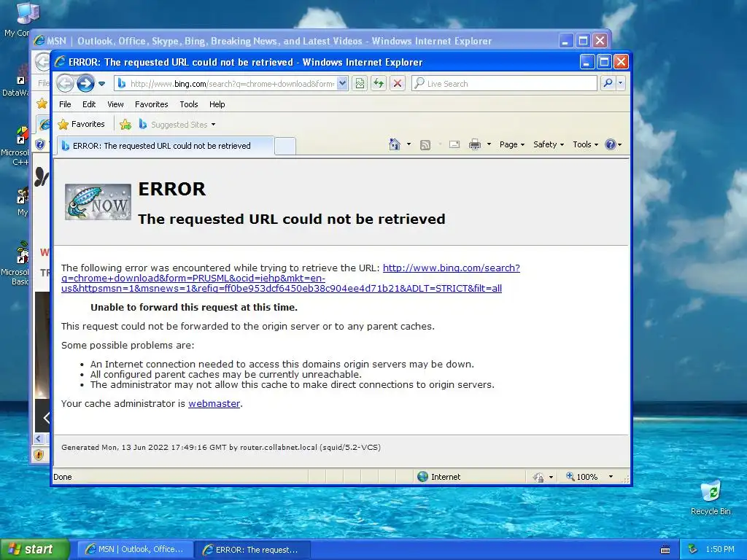Viewport: 747px width, 560px height.
Task: Click the Add to Favorites Bar star icon
Action: (x=125, y=125)
